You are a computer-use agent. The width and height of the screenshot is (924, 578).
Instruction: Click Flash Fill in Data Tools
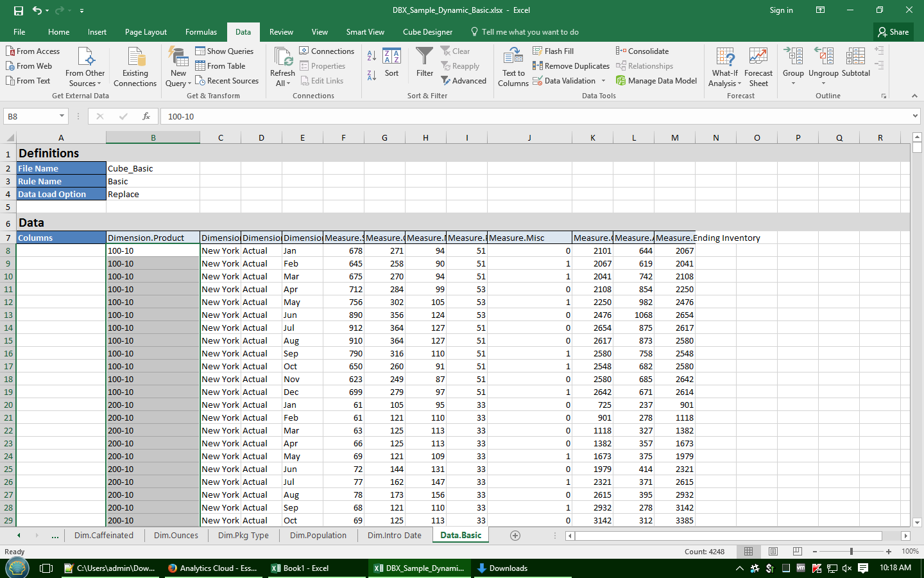[553, 51]
